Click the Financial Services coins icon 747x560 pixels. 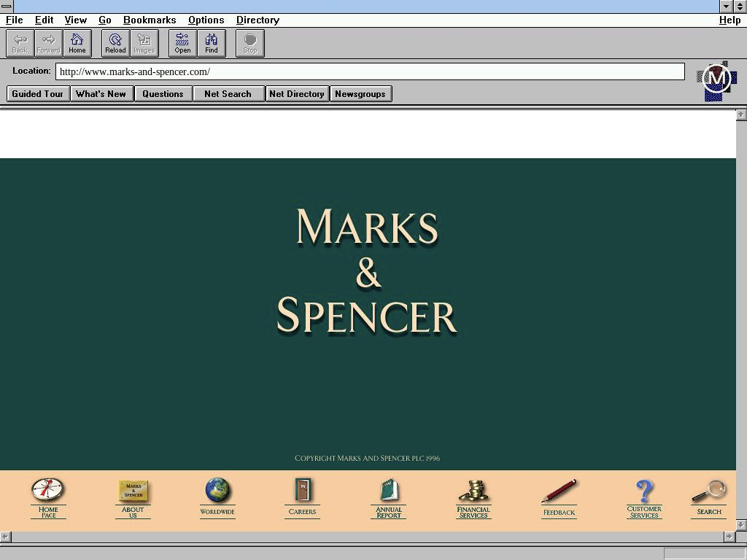(474, 491)
